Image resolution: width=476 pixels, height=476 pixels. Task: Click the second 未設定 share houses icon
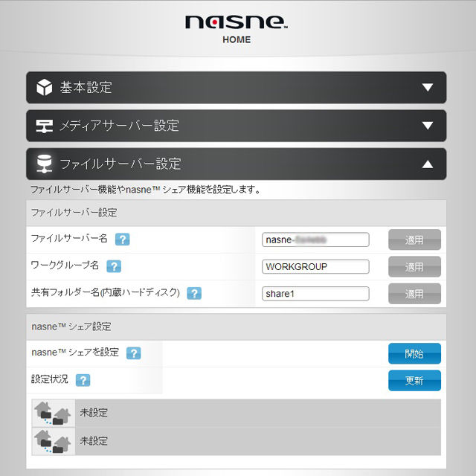tap(53, 441)
